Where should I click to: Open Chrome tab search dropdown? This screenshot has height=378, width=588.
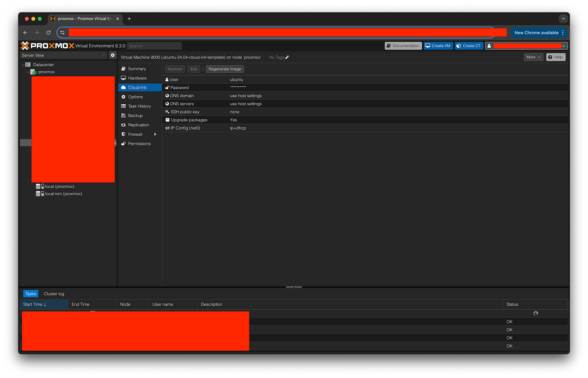tap(563, 18)
